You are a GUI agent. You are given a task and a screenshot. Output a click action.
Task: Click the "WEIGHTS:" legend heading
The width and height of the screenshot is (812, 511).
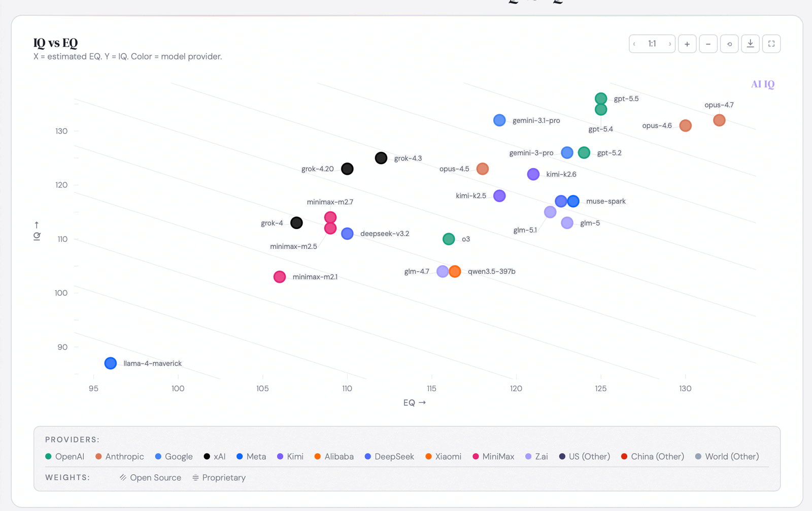67,477
